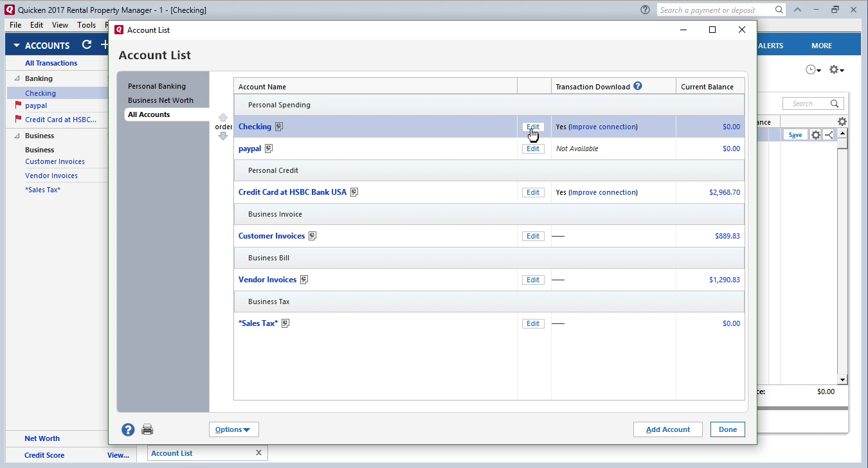Image resolution: width=868 pixels, height=468 pixels.
Task: Open Transaction Download help question mark
Action: pos(638,86)
